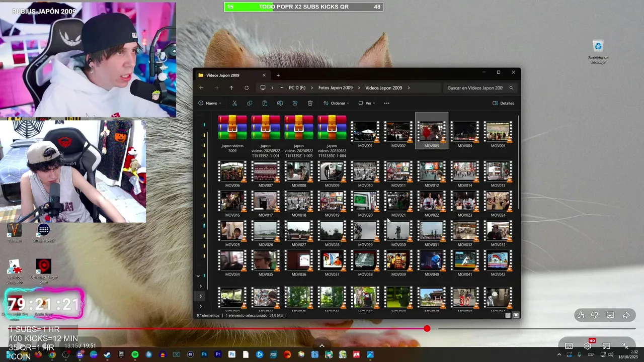Switch to details list view in status bar
This screenshot has width=644, height=362.
[x=508, y=315]
